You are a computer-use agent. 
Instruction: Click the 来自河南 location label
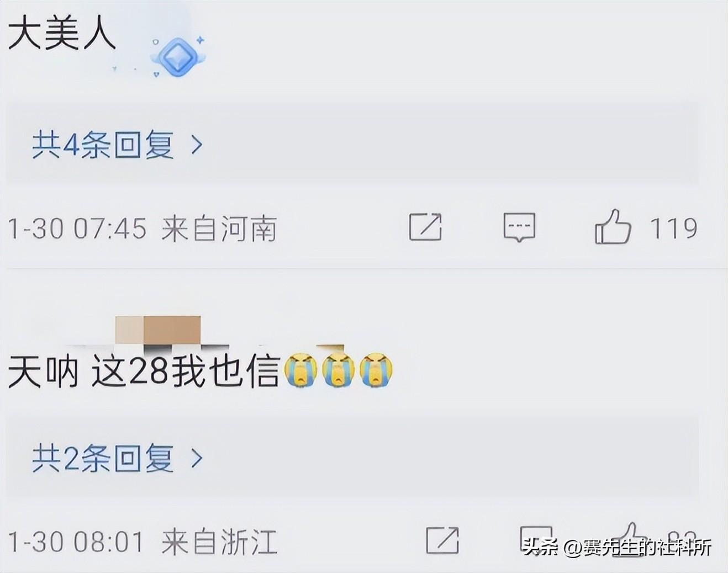point(219,229)
